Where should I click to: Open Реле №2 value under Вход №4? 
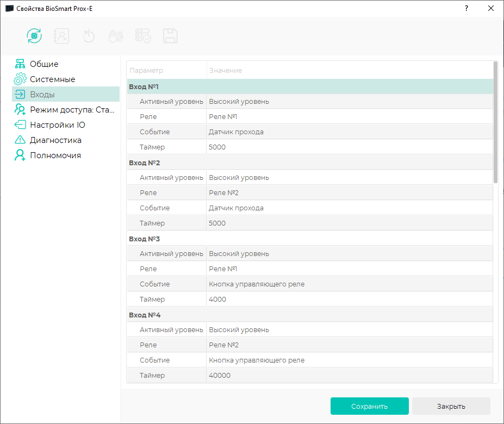350,345
